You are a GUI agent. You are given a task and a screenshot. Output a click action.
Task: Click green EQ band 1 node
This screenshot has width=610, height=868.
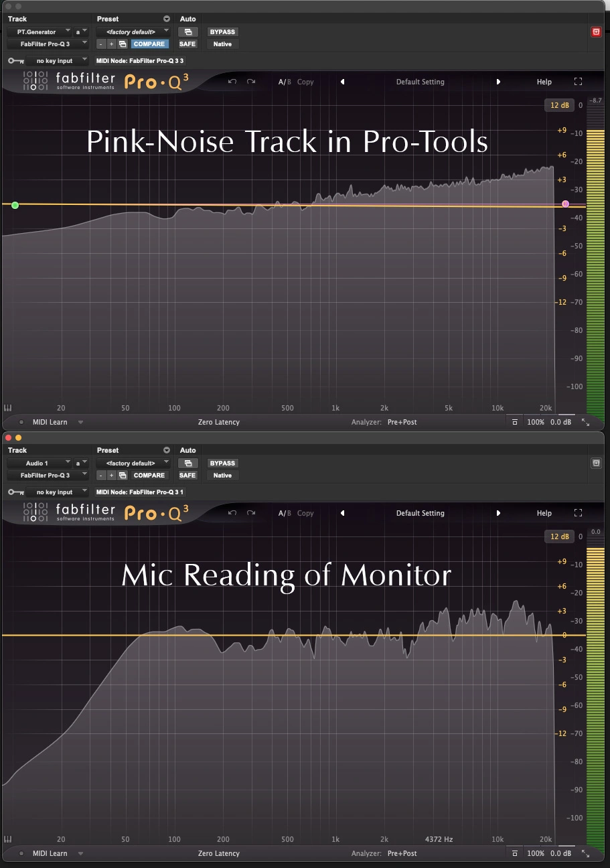pos(15,205)
